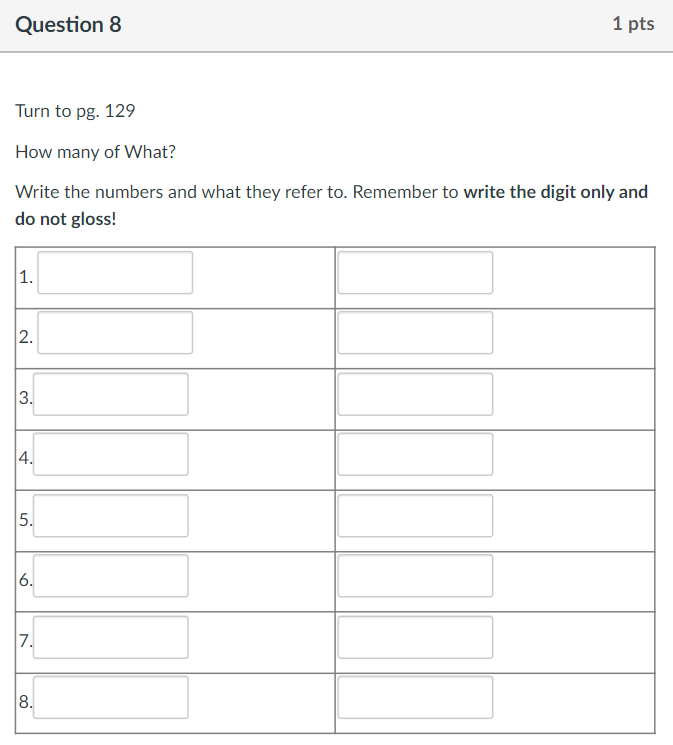Focus the left answer box in row 3

[x=112, y=394]
